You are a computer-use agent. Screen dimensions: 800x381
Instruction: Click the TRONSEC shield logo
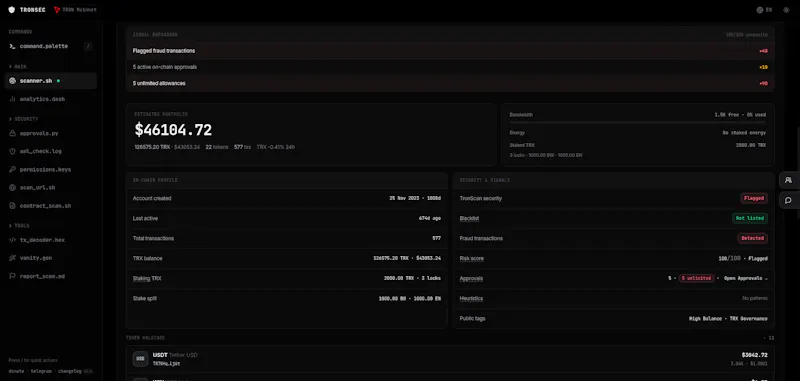[x=12, y=10]
